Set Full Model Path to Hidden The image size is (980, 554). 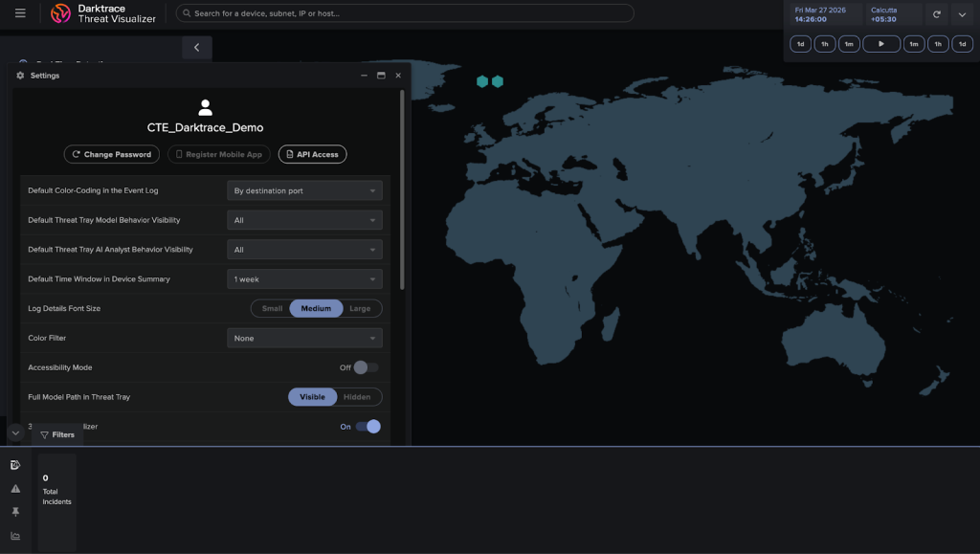357,397
